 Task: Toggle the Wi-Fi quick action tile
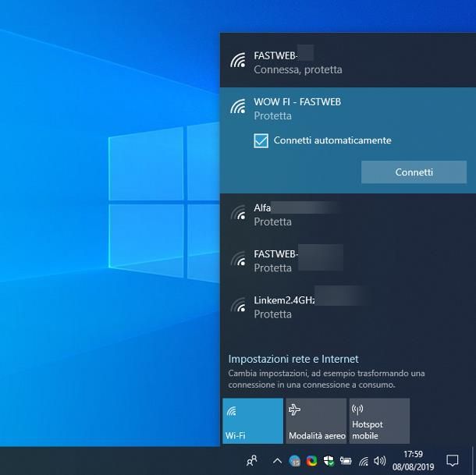253,420
